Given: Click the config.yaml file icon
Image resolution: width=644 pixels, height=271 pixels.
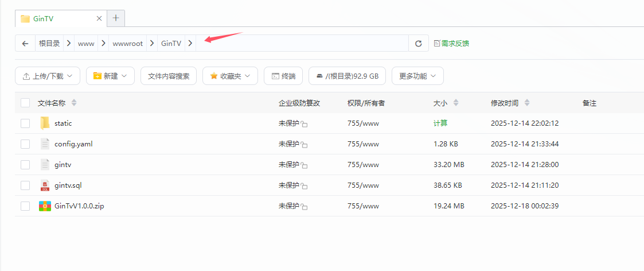Looking at the screenshot, I should [x=45, y=144].
